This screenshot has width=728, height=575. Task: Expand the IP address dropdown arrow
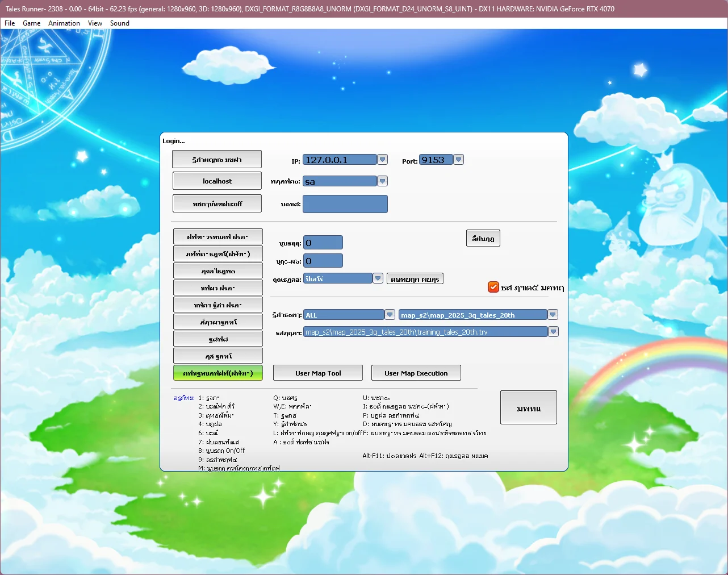click(383, 160)
